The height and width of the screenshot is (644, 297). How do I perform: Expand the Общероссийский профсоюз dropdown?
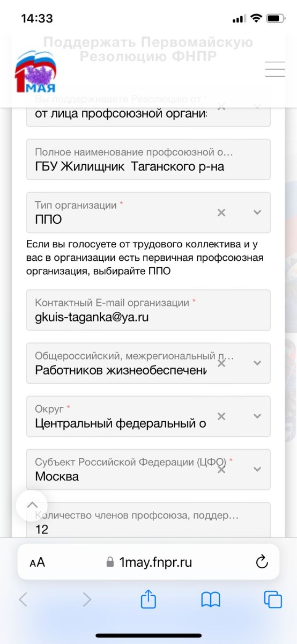click(x=257, y=363)
